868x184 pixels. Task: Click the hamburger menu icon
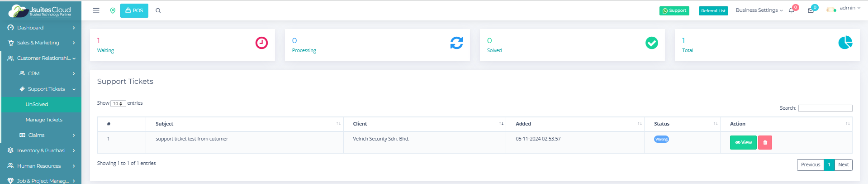click(96, 10)
